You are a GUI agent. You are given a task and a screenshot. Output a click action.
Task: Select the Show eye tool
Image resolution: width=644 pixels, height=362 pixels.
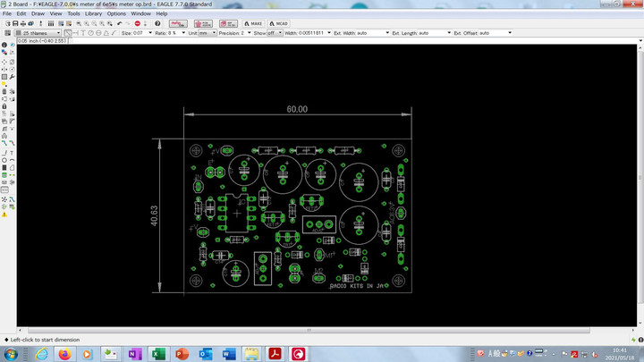coord(11,44)
